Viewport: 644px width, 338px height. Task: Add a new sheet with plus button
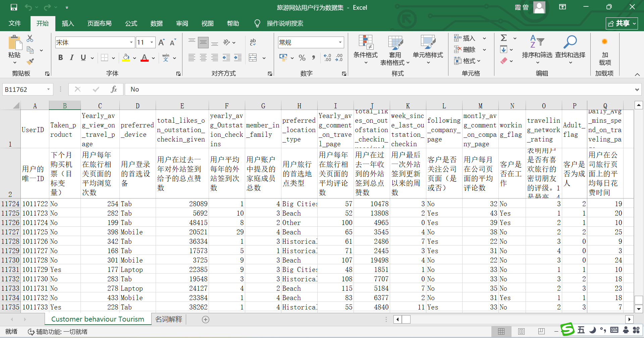click(206, 320)
